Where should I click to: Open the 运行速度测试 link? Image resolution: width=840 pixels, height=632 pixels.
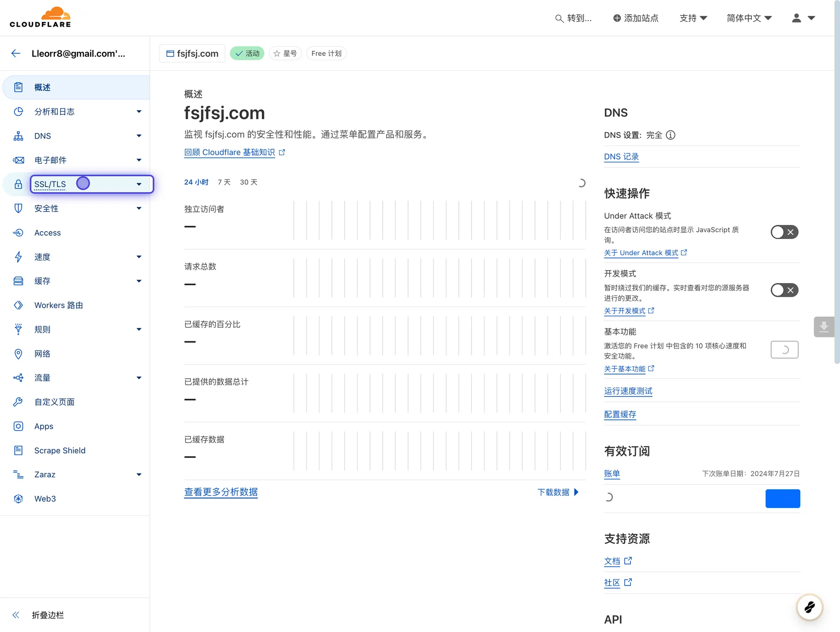628,391
